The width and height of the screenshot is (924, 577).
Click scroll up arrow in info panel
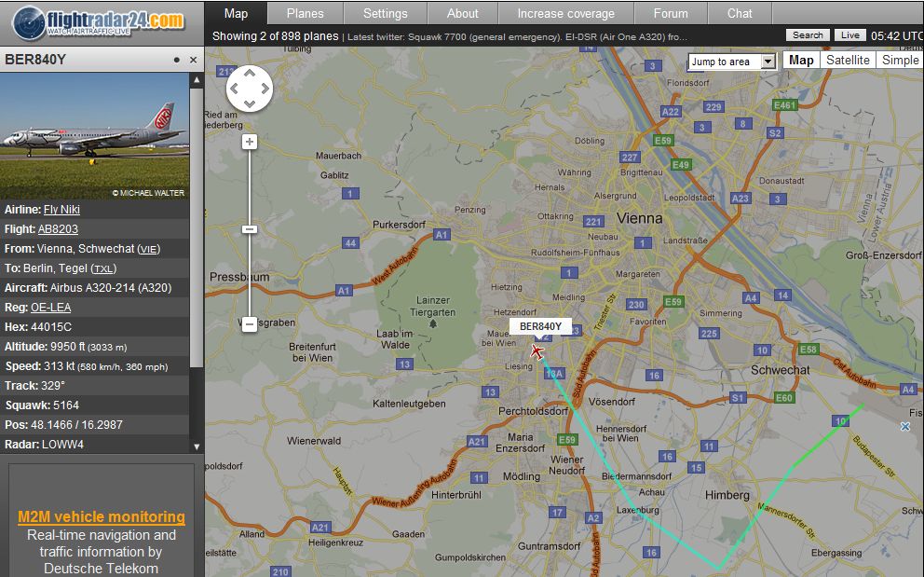[197, 79]
